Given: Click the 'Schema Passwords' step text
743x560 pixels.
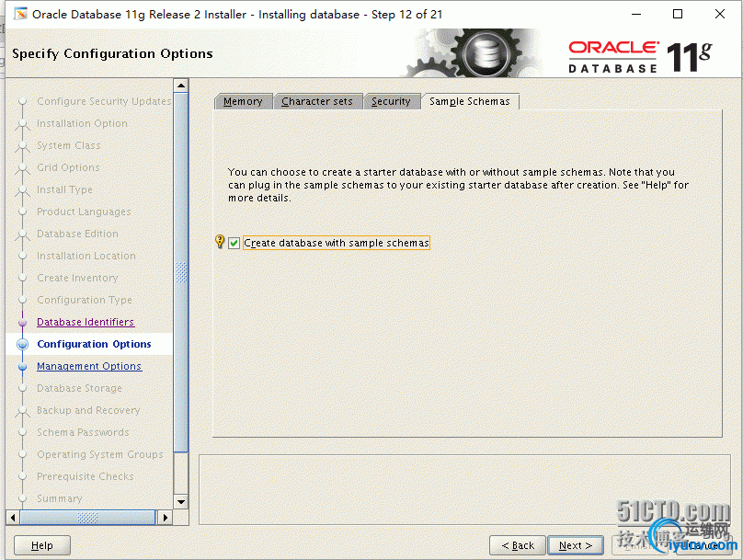Looking at the screenshot, I should 84,432.
